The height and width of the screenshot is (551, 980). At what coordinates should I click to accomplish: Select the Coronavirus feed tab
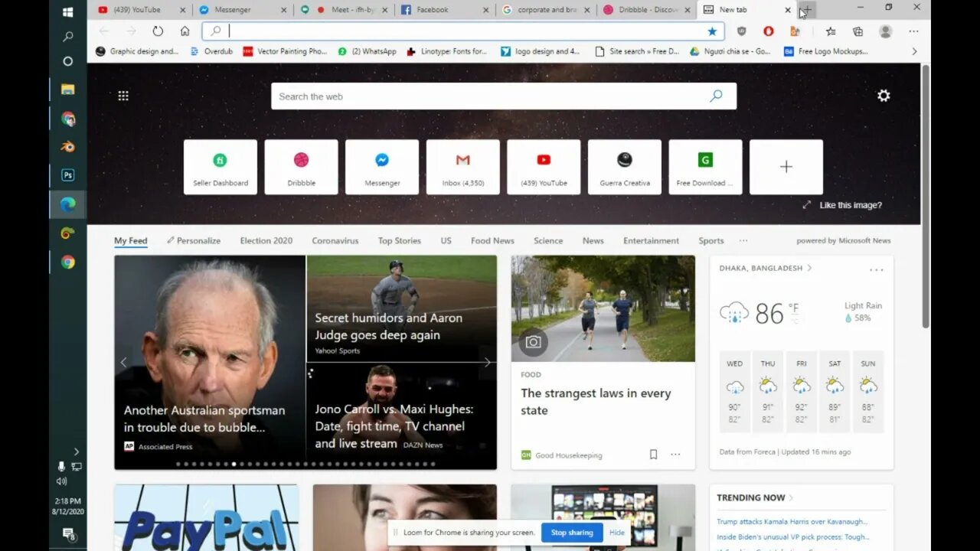point(335,240)
